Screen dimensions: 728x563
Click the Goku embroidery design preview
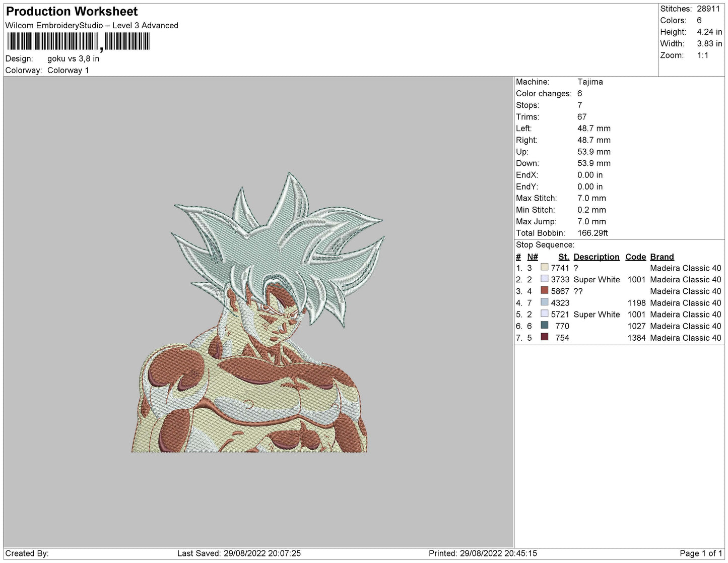257,312
